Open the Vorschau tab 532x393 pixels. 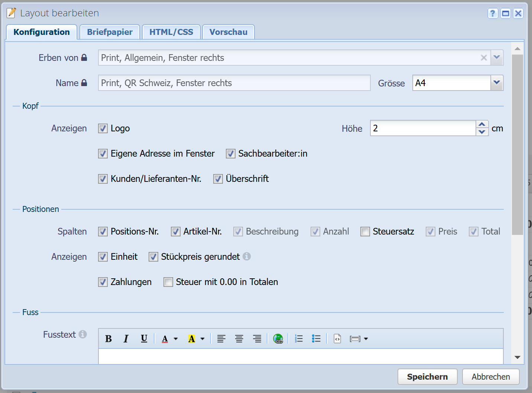228,32
